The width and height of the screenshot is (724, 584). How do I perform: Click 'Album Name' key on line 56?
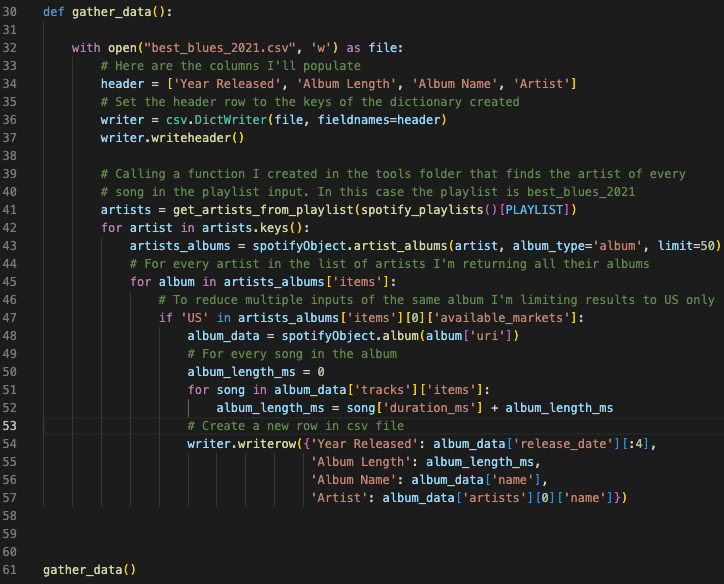tap(353, 480)
